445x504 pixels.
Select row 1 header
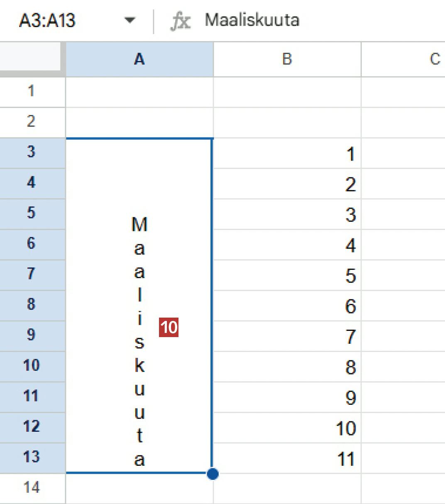tap(32, 91)
